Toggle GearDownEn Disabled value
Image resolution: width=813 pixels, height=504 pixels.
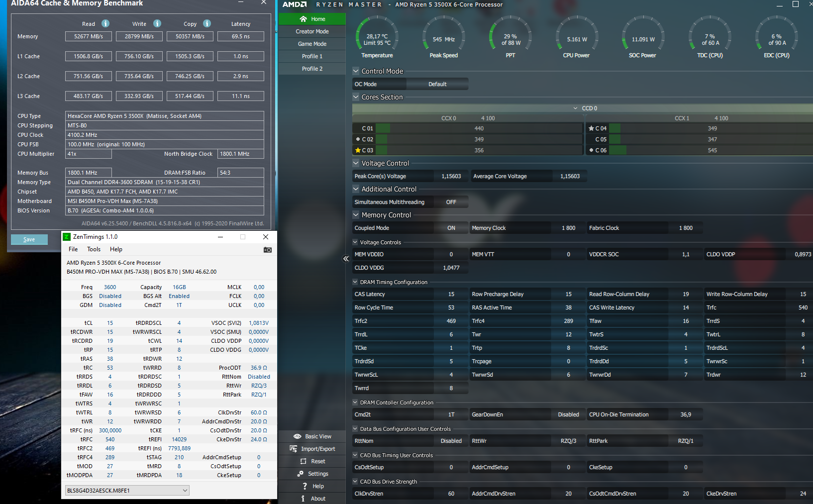tap(568, 414)
